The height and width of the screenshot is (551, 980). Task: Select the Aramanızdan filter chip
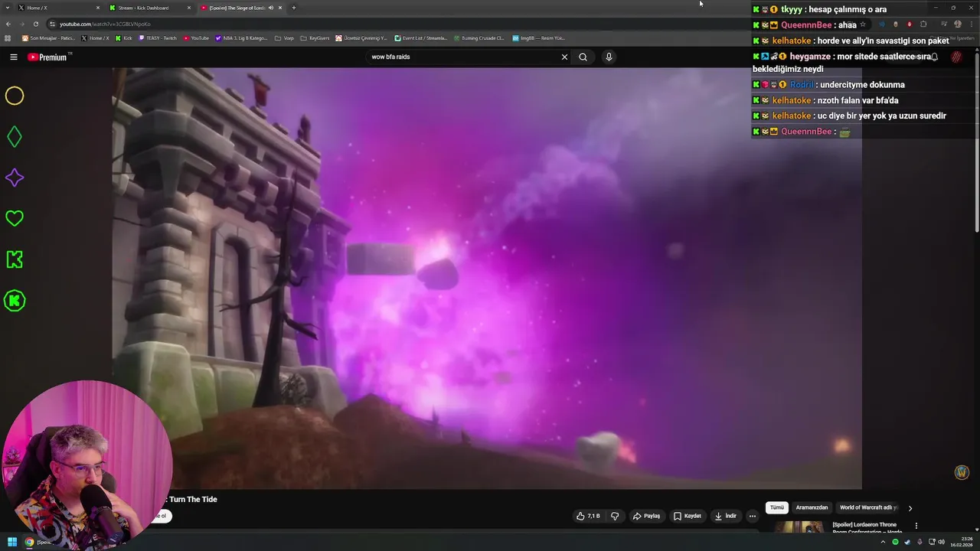812,507
